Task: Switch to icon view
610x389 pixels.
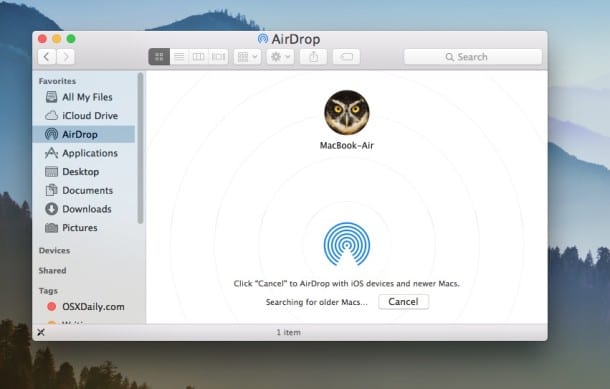Action: click(x=159, y=57)
